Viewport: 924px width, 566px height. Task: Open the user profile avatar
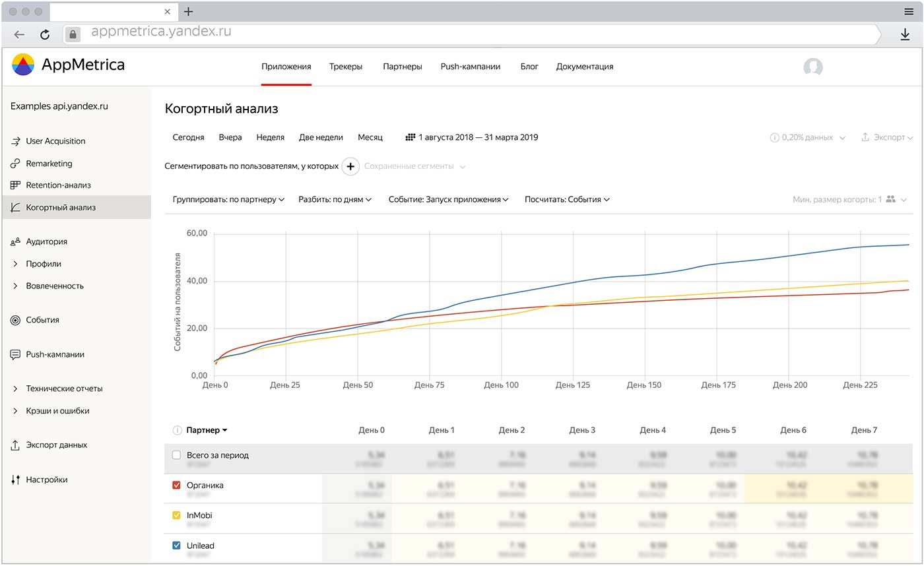[x=812, y=67]
